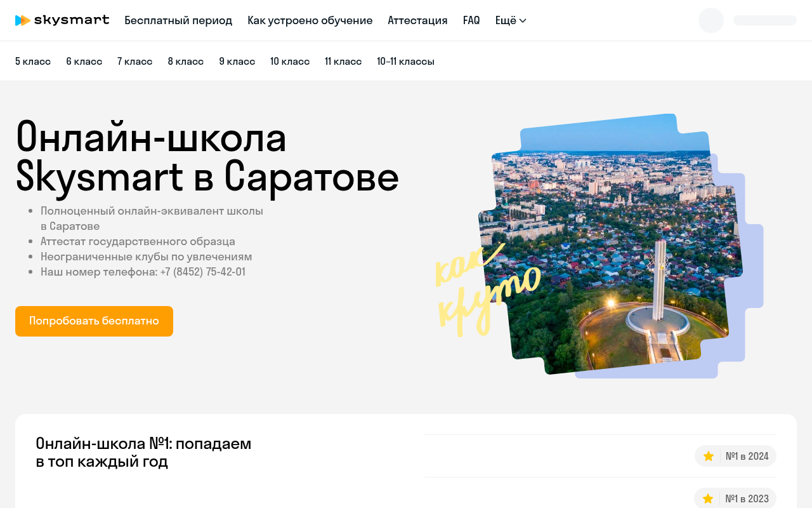Choose 8 класс
The width and height of the screenshot is (812, 508).
(x=186, y=61)
